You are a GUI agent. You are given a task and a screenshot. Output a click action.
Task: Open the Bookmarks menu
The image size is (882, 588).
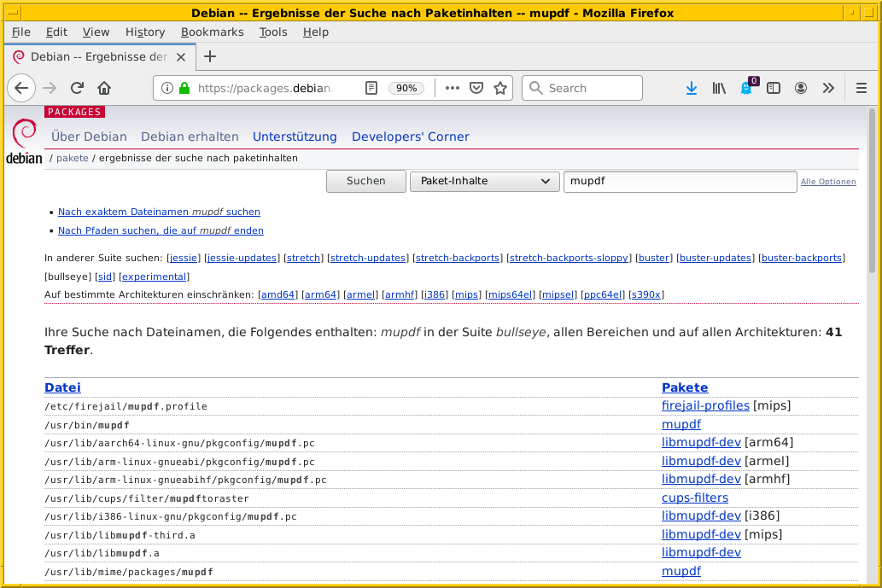point(212,32)
